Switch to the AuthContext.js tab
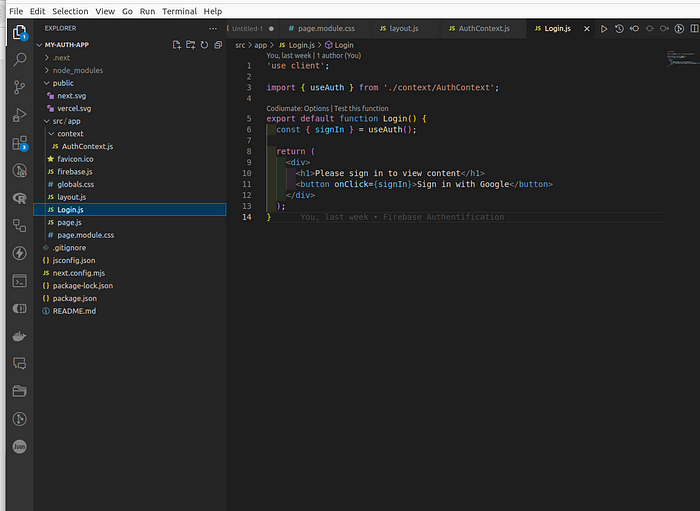The width and height of the screenshot is (700, 511). (483, 29)
